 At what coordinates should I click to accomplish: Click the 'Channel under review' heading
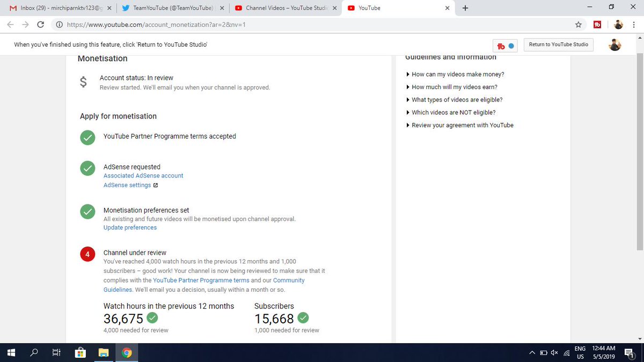(135, 253)
